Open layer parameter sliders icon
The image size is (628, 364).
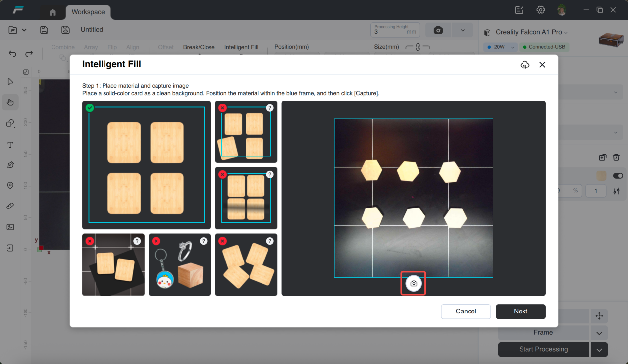click(616, 191)
